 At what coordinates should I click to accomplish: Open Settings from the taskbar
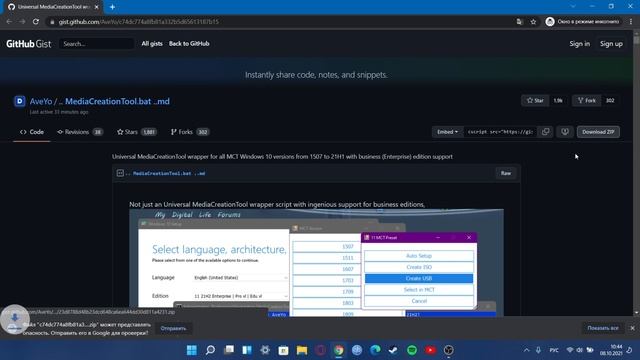(x=265, y=350)
